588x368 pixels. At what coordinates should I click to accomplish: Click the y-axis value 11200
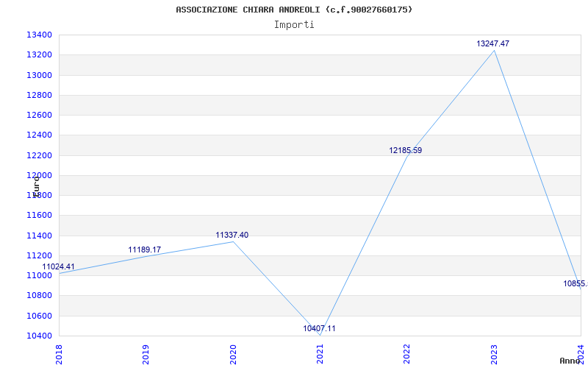point(39,255)
